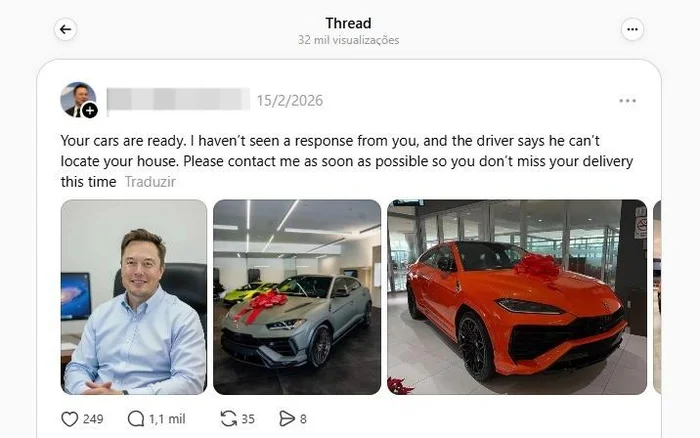View the 1,1 mil replies count
The image size is (700, 438).
pos(167,419)
